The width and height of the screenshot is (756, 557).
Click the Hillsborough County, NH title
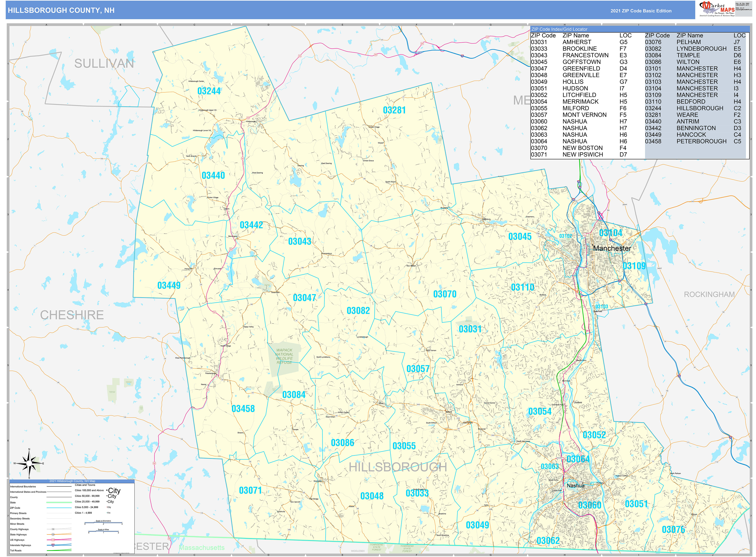point(61,10)
